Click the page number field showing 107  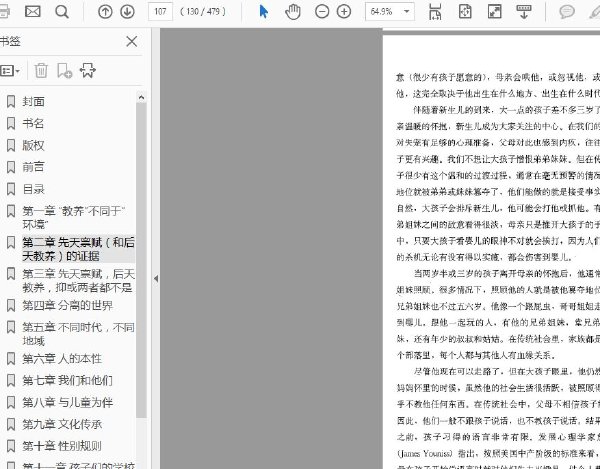tap(160, 11)
